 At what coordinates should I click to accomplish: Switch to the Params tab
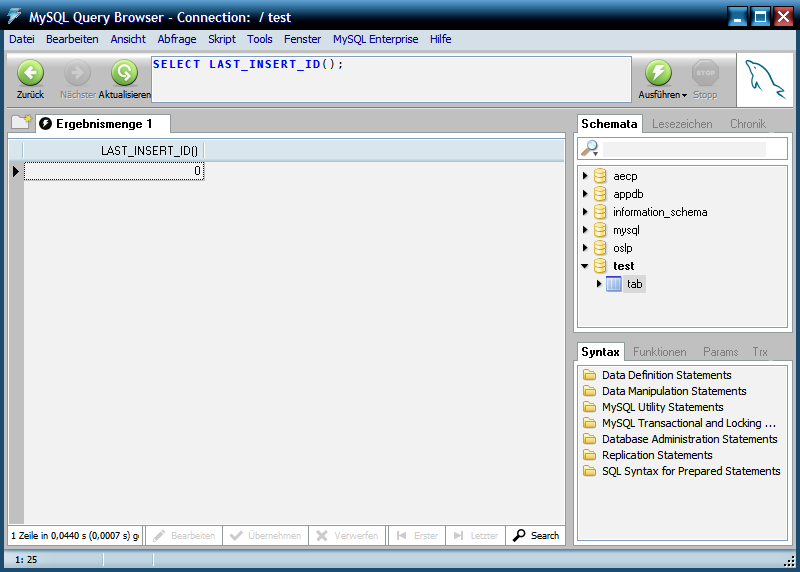pos(720,352)
